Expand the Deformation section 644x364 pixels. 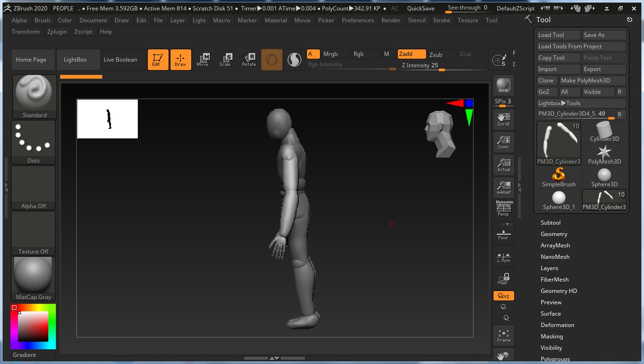557,325
